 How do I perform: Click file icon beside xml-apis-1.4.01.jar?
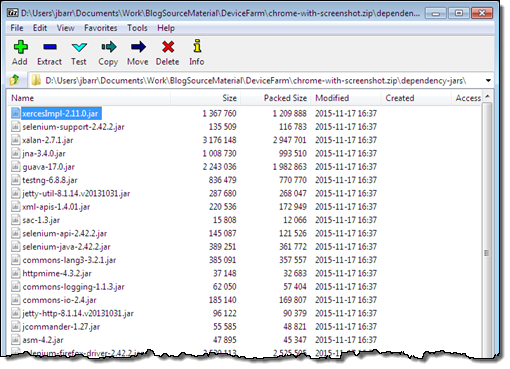pos(15,207)
